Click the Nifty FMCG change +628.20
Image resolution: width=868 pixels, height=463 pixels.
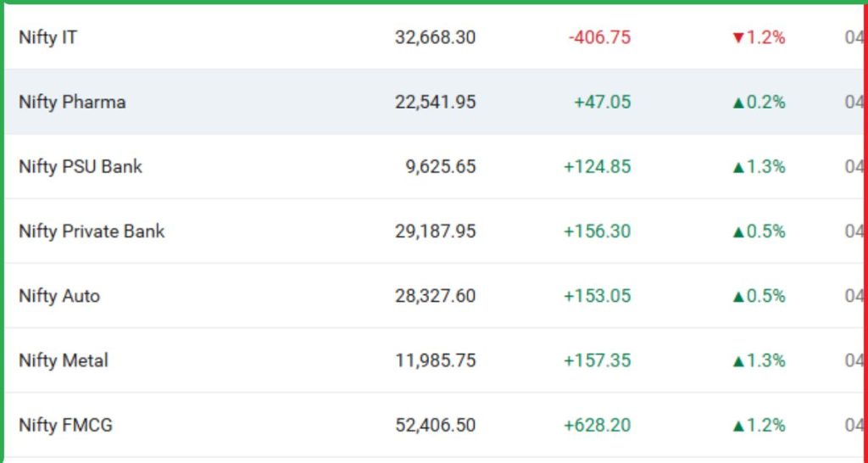[597, 424]
